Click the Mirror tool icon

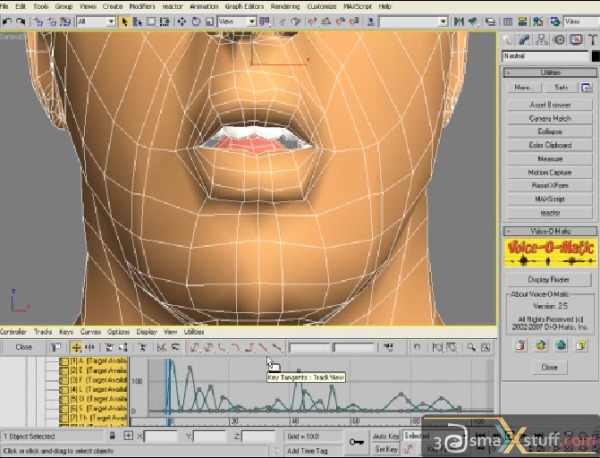(x=458, y=21)
